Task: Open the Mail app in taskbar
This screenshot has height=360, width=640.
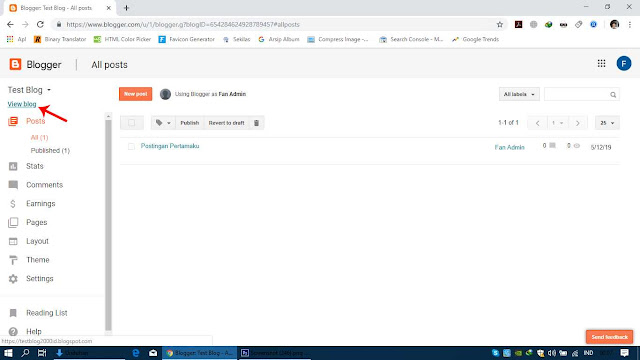Action: pos(153,353)
